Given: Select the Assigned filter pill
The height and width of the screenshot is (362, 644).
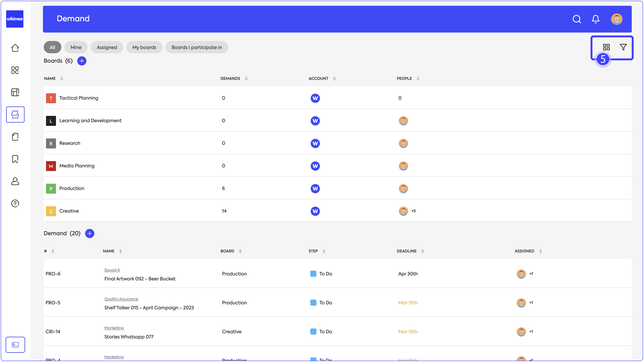Looking at the screenshot, I should click(107, 47).
